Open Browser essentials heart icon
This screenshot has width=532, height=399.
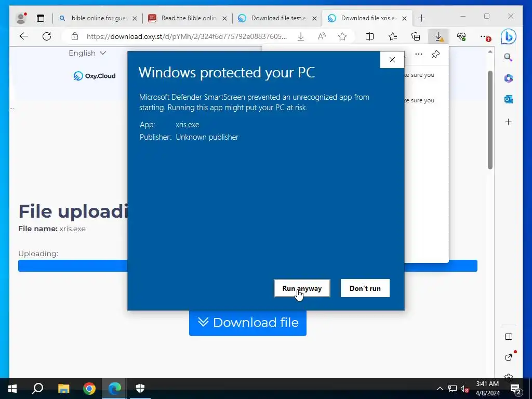[x=461, y=36]
